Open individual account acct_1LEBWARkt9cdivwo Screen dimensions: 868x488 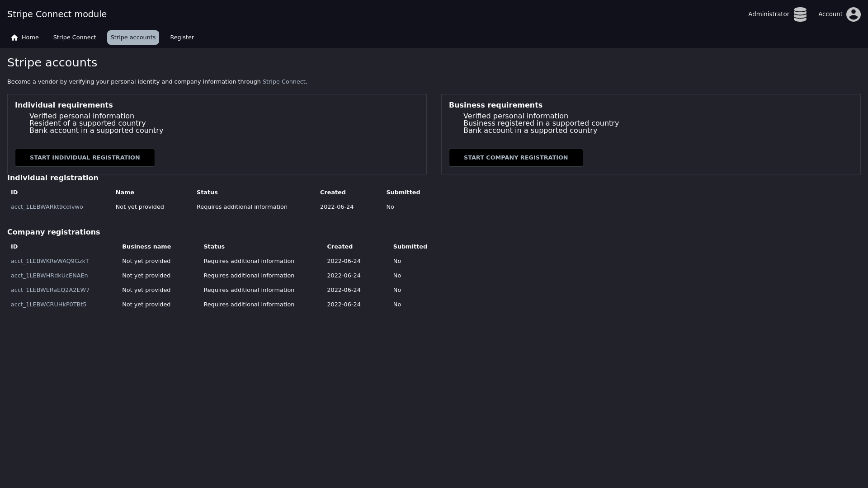tap(47, 207)
